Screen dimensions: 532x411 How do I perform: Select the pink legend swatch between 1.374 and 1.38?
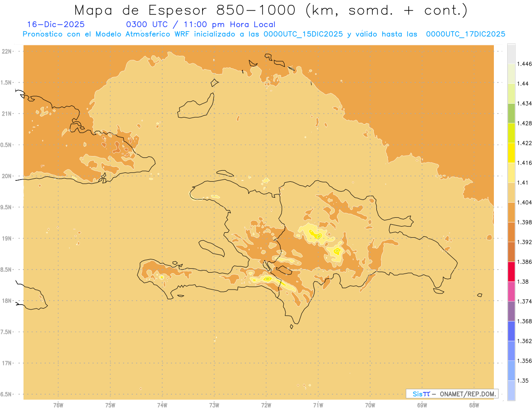[x=511, y=291]
